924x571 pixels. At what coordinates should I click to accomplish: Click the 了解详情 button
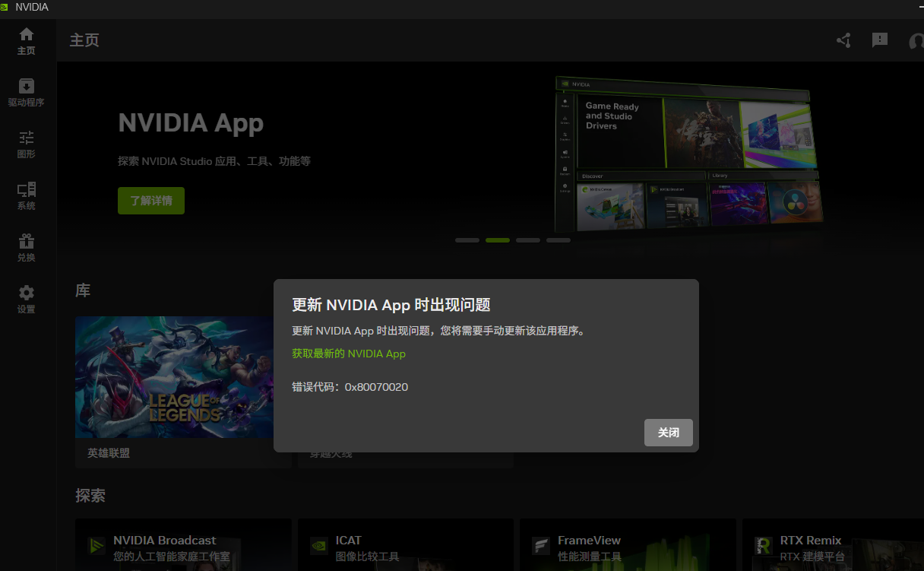[x=151, y=201]
